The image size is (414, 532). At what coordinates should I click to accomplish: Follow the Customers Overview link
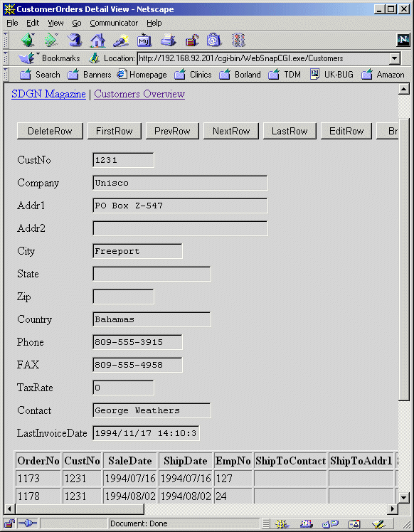tap(139, 94)
